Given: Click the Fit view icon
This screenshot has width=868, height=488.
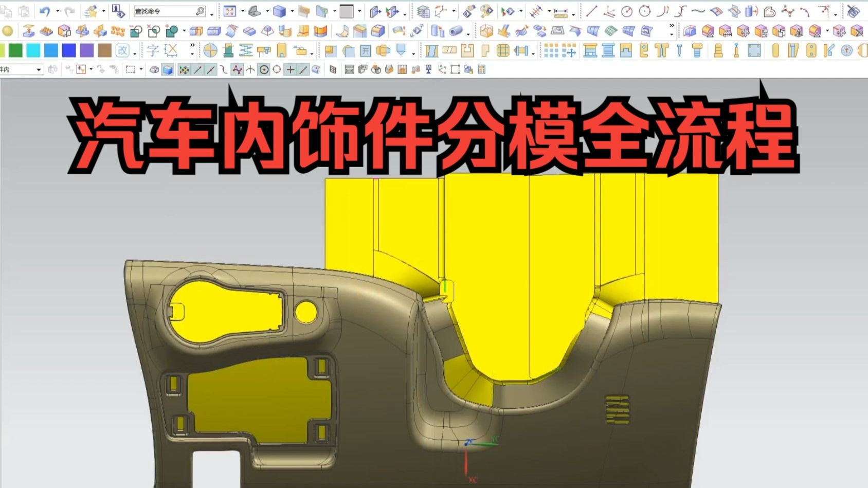Looking at the screenshot, I should pos(230,11).
